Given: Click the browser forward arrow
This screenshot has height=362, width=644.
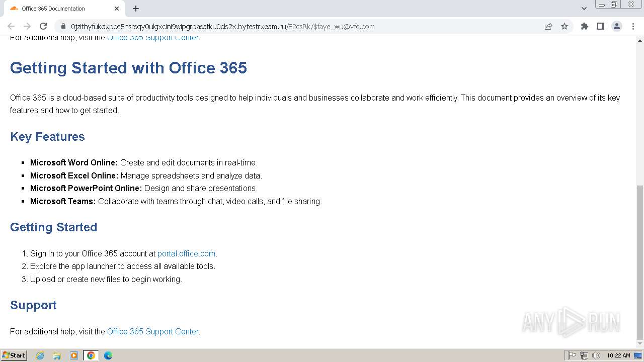Looking at the screenshot, I should [27, 26].
